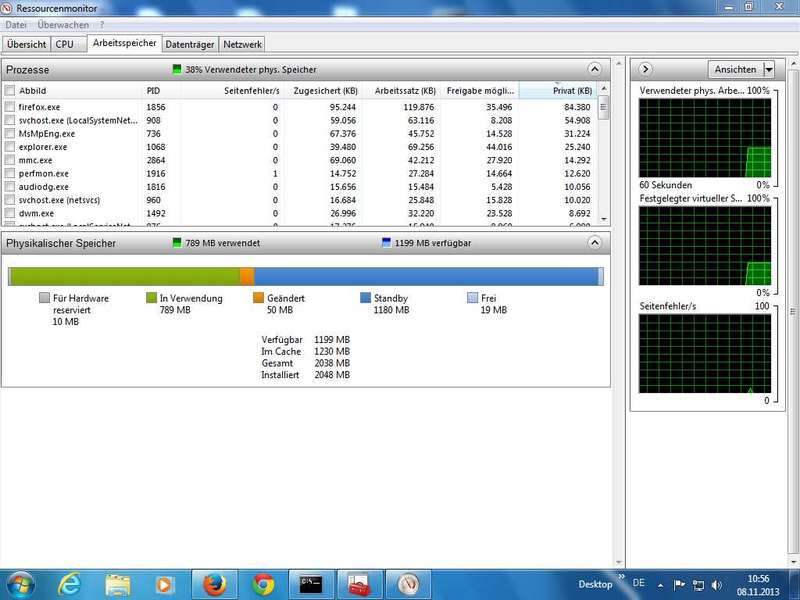Open Windows Media Player from the taskbar
The image size is (800, 600).
click(x=166, y=583)
